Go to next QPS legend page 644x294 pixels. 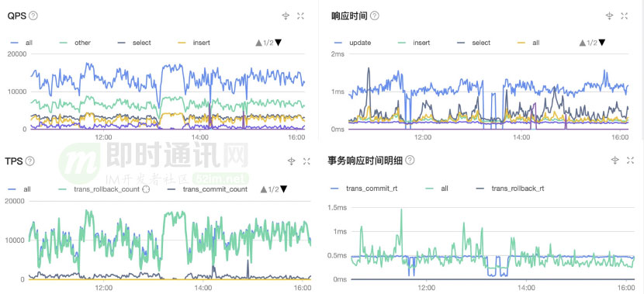(279, 43)
